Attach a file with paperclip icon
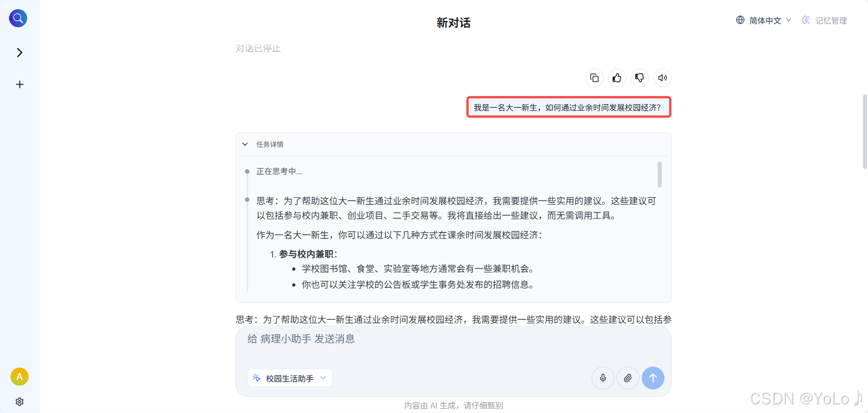 [x=628, y=378]
